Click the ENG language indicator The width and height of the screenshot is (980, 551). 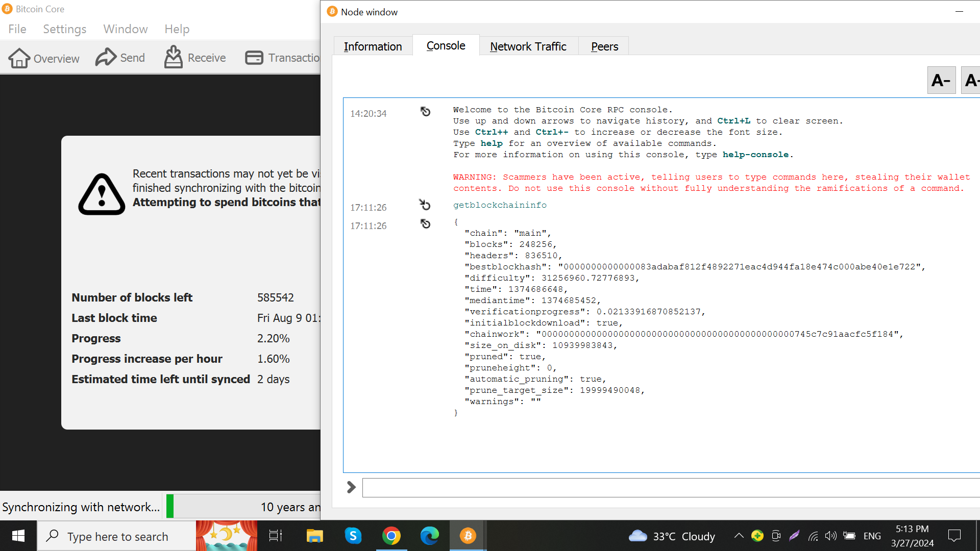point(872,536)
